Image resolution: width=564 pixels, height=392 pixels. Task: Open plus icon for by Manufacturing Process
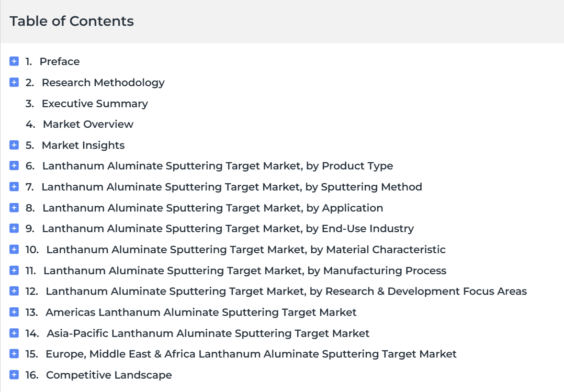tap(14, 270)
